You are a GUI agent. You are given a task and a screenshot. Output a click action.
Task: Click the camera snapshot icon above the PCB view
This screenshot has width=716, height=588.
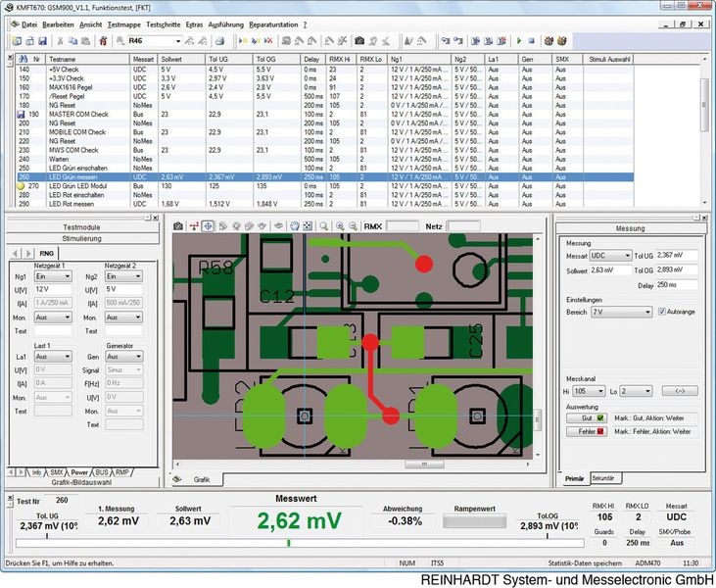click(177, 225)
